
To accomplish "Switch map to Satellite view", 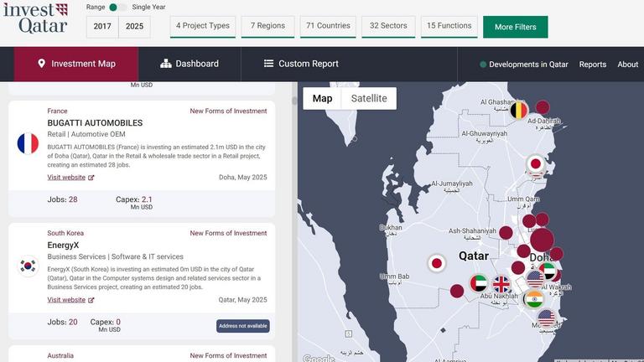I will point(369,99).
